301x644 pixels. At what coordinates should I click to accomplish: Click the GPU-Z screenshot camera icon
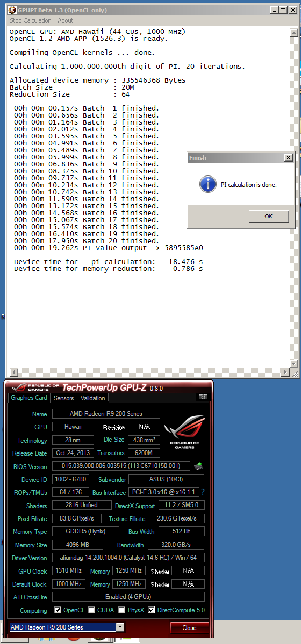[x=203, y=397]
